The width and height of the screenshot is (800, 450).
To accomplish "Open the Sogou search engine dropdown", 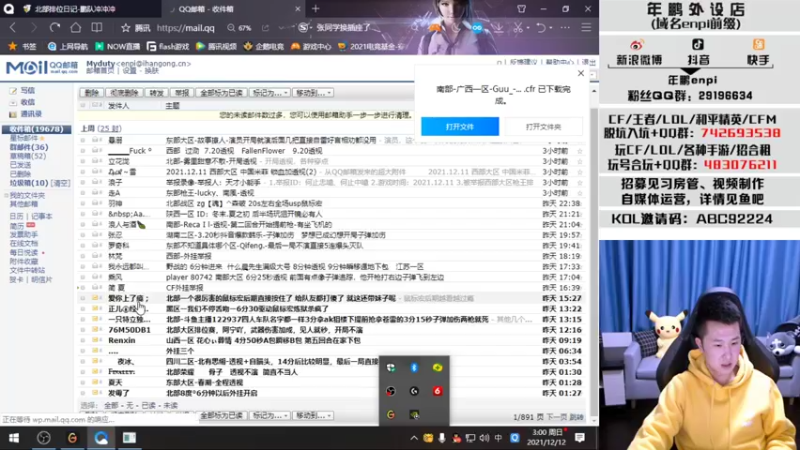I will pos(305,28).
